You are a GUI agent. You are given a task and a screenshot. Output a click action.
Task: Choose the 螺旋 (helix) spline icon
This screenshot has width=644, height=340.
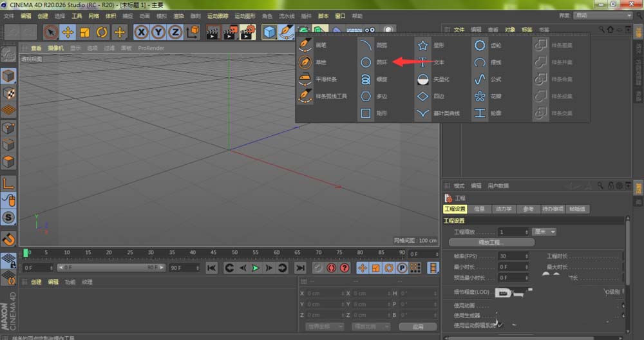[365, 79]
